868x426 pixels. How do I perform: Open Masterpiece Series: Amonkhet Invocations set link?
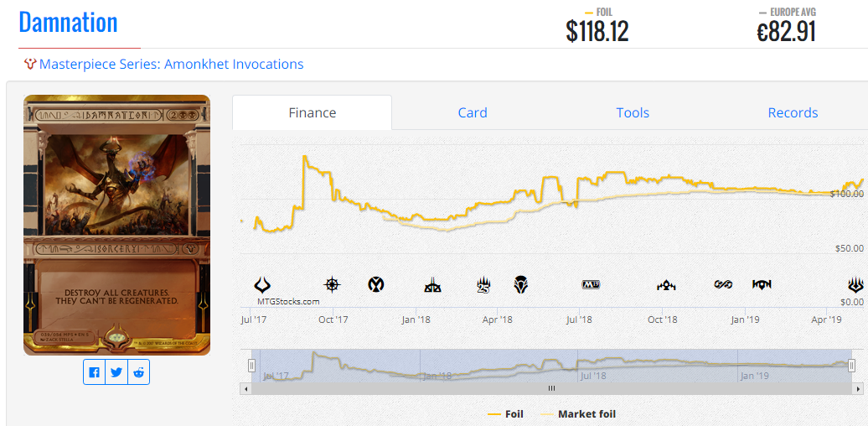(171, 65)
